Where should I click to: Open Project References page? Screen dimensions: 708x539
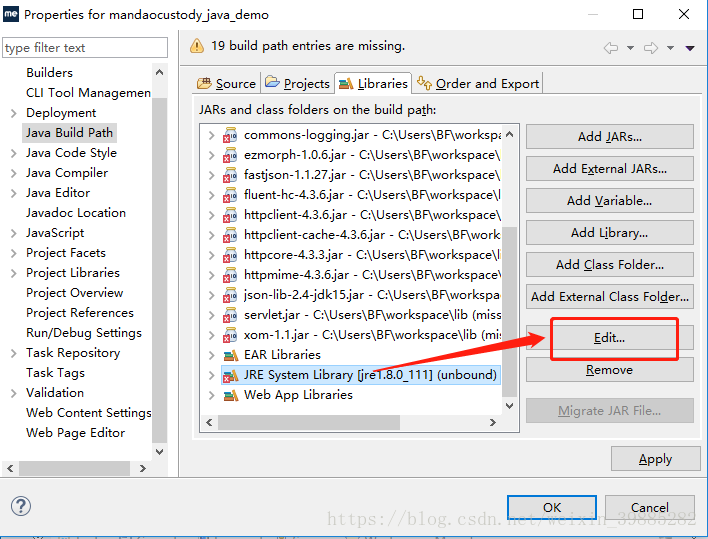pos(79,313)
